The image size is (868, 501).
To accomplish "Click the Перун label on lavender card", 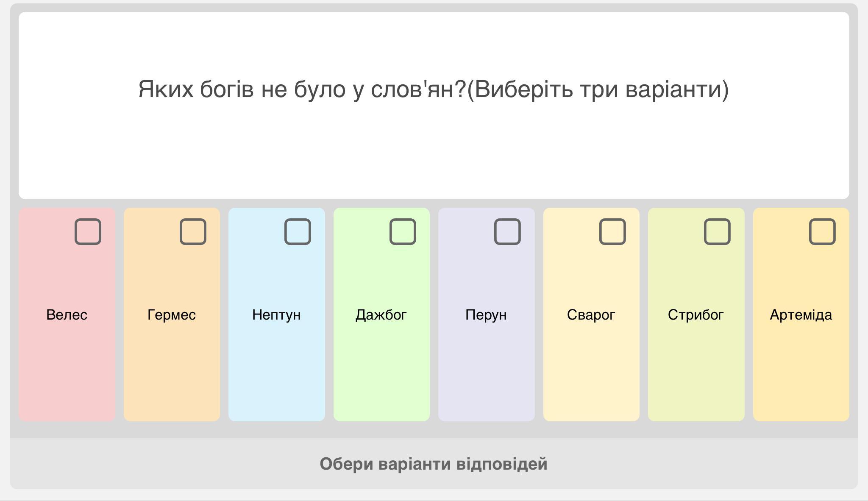I will (x=486, y=315).
